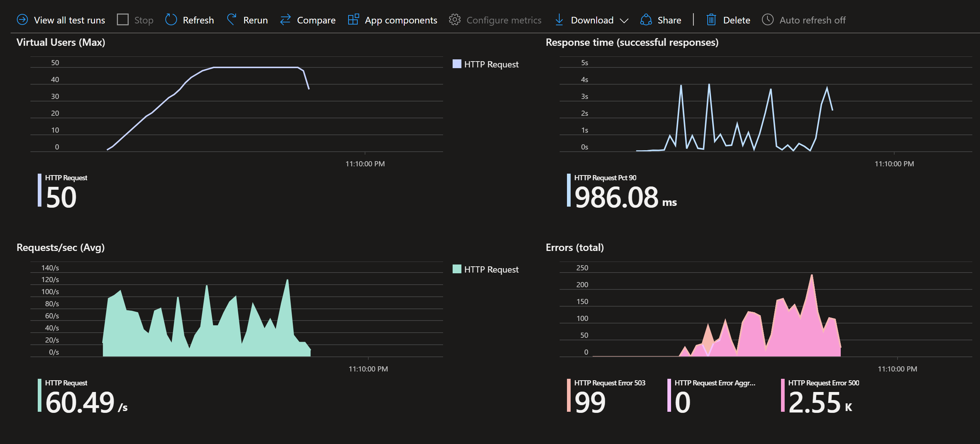The height and width of the screenshot is (444, 980).
Task: Click 11:10:00 PM marker under Requests/sec chart
Action: click(x=368, y=369)
